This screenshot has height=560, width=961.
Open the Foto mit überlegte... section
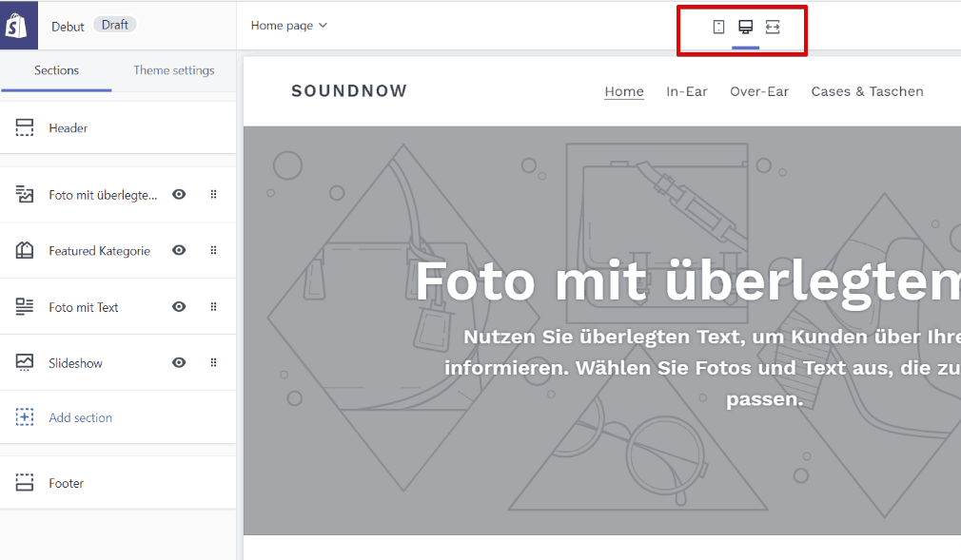pos(118,195)
